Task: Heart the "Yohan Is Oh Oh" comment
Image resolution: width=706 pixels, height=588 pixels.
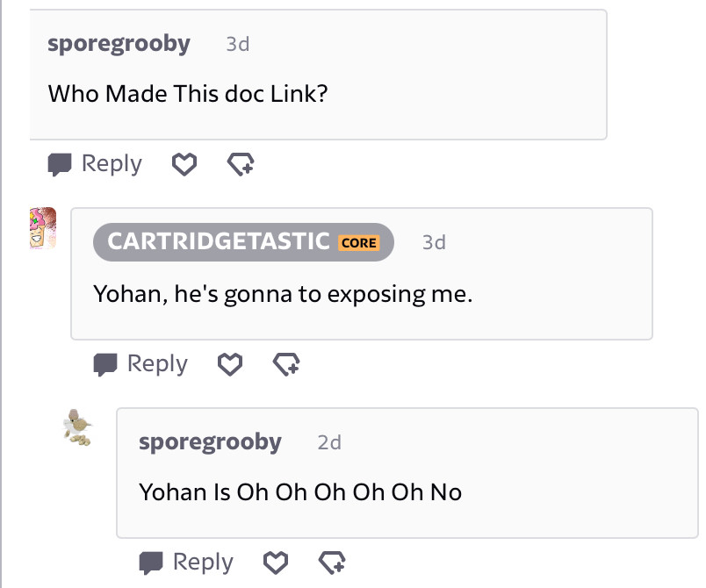Action: pyautogui.click(x=276, y=563)
